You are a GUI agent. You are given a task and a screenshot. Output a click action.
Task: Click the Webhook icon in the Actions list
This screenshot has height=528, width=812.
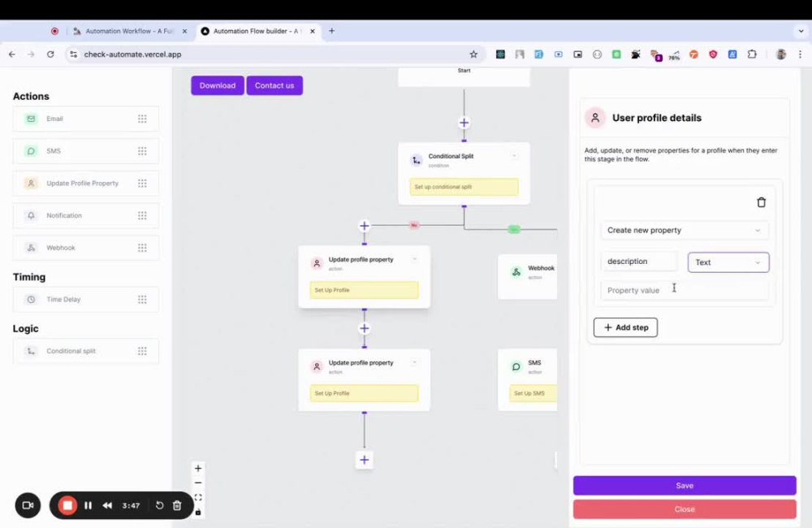[x=31, y=248]
